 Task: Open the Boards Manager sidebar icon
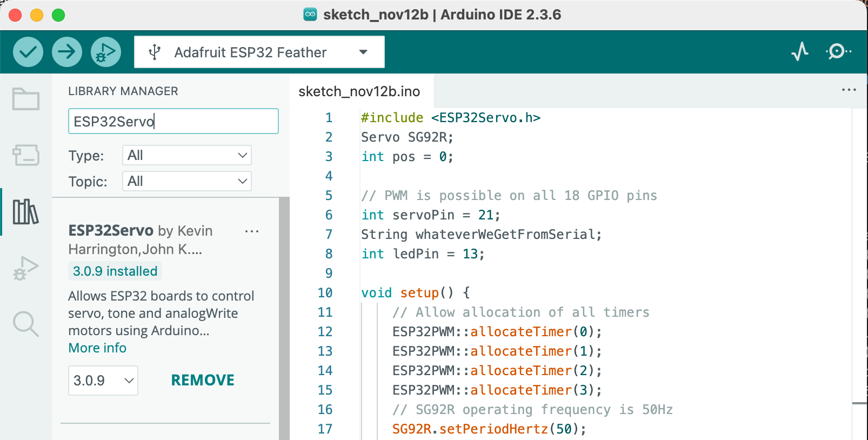[26, 155]
